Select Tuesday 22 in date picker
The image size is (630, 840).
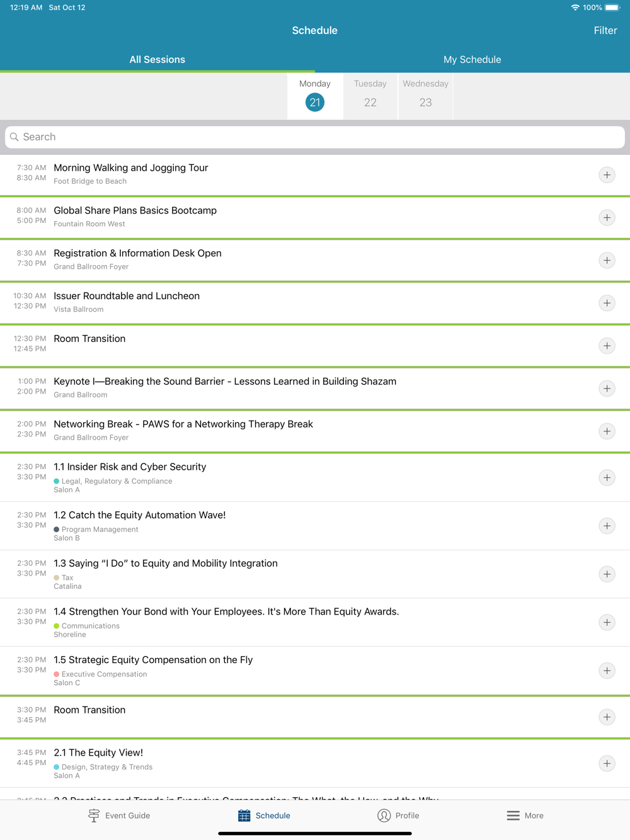pyautogui.click(x=370, y=96)
